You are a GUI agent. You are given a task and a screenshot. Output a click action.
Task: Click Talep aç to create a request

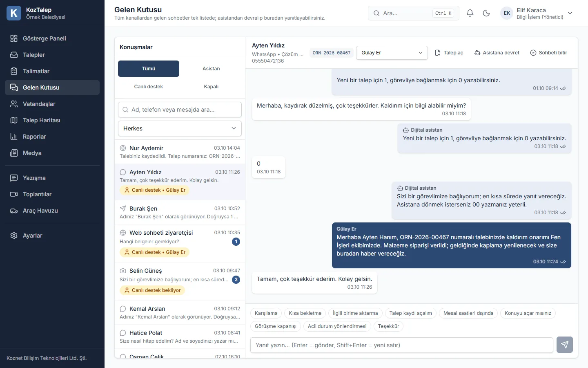[x=449, y=53]
